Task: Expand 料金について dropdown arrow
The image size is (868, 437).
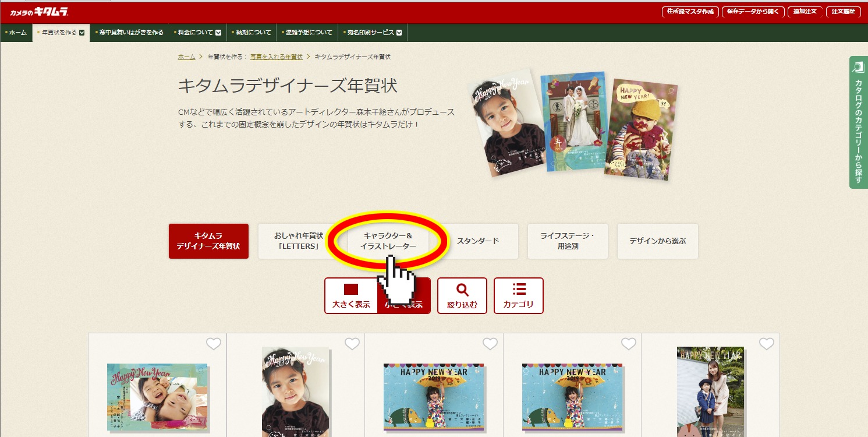Action: [x=218, y=33]
